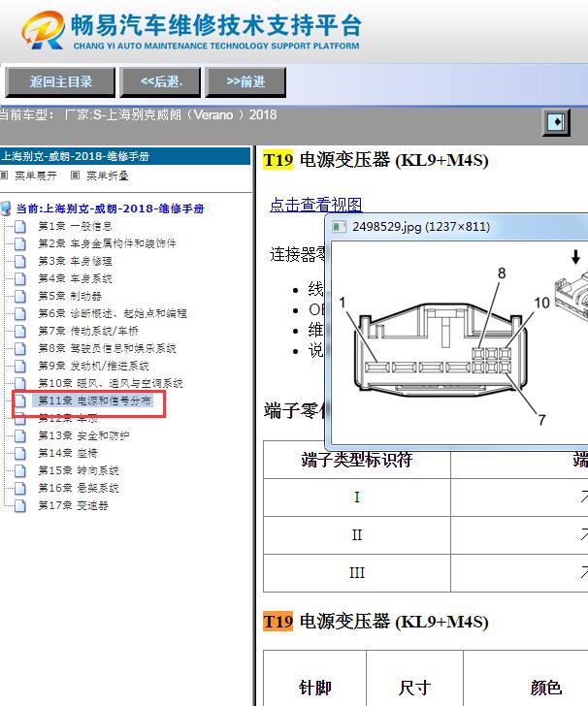The width and height of the screenshot is (588, 706).
Task: Click table cell II under 端子类型标识符
Action: (x=357, y=535)
